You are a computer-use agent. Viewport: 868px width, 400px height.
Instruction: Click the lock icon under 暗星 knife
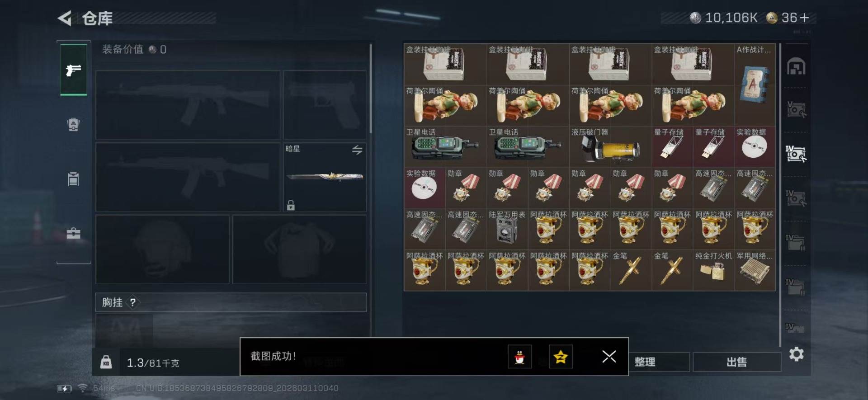tap(291, 205)
